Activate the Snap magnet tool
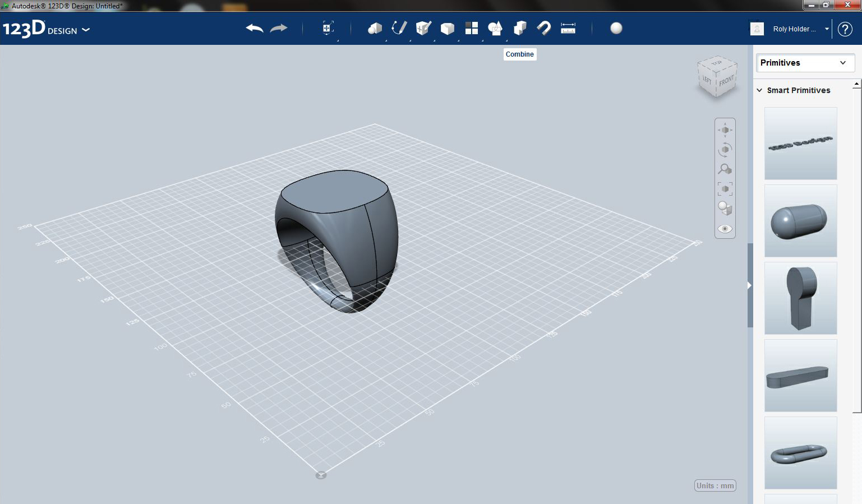Image resolution: width=862 pixels, height=504 pixels. click(x=544, y=28)
